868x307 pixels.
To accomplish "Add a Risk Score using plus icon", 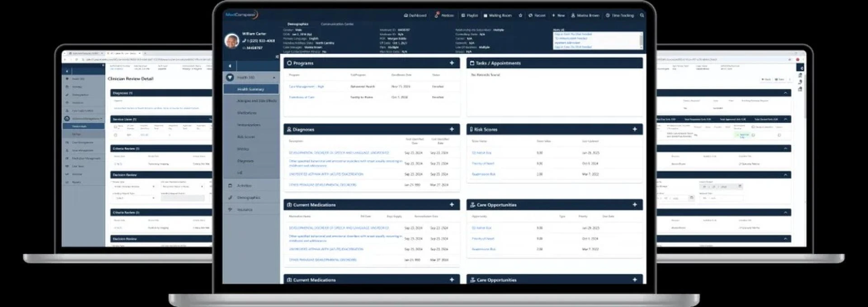I will coord(634,129).
